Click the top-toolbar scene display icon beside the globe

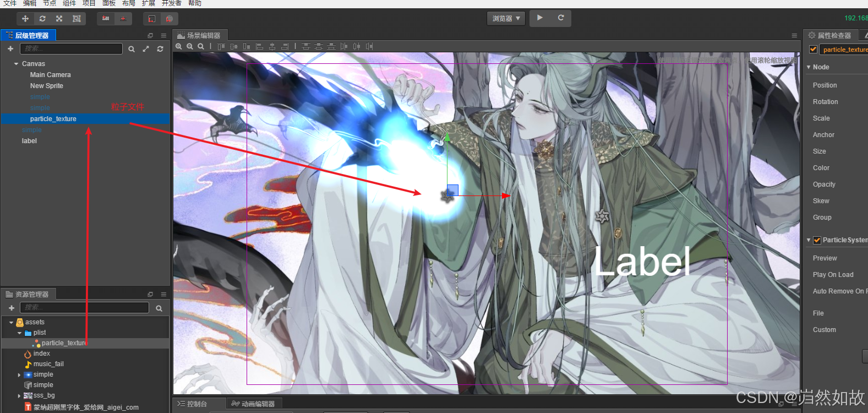pos(152,19)
